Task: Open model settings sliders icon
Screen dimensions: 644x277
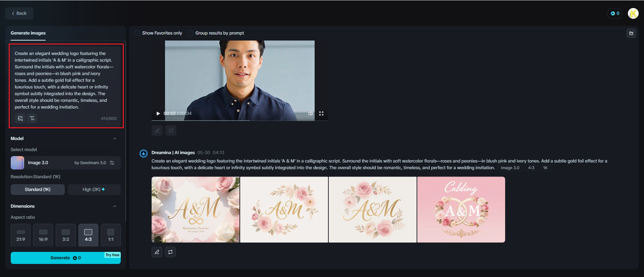Action: 112,163
